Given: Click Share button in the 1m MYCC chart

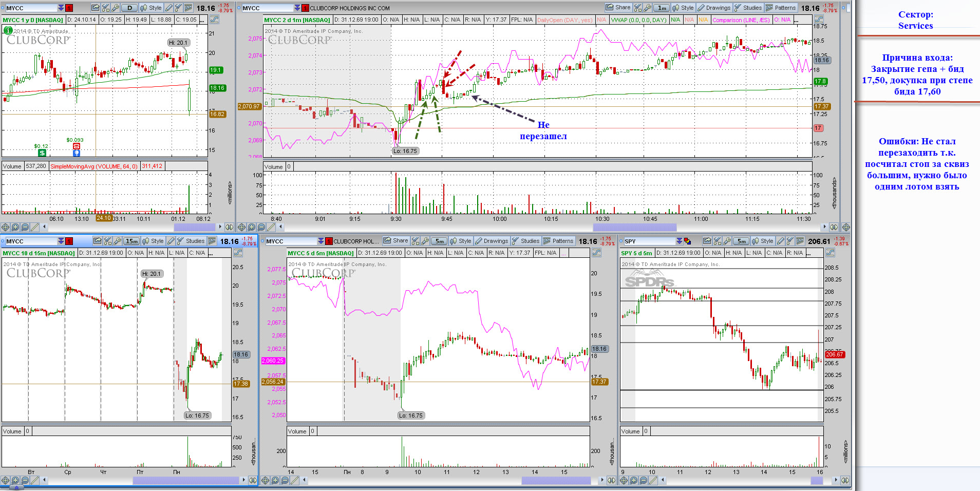Looking at the screenshot, I should click(x=618, y=7).
